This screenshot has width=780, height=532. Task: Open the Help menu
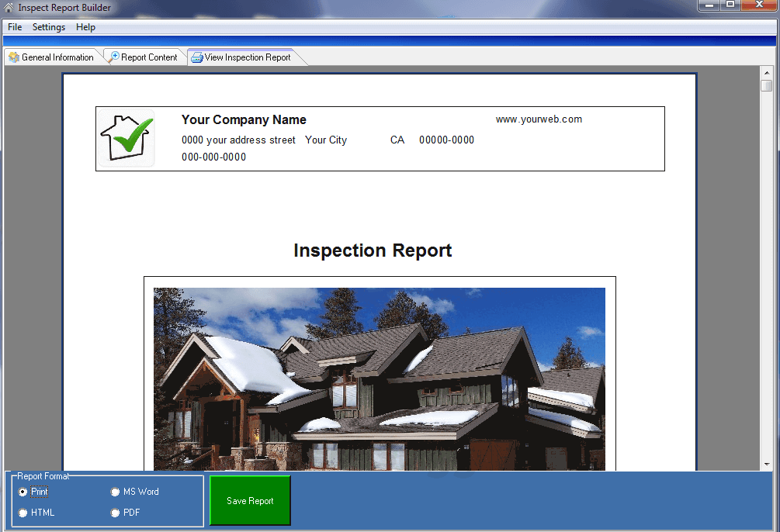click(x=85, y=27)
